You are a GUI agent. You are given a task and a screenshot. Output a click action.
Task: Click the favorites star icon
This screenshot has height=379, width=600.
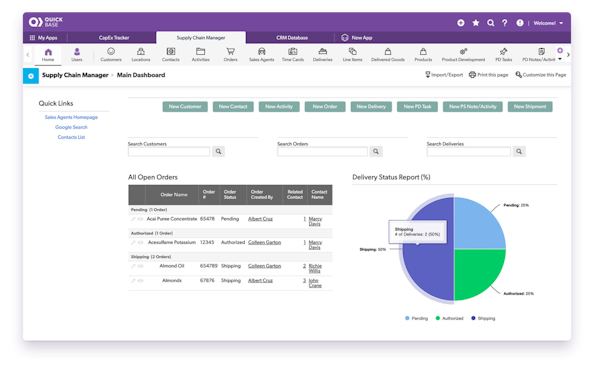[476, 23]
